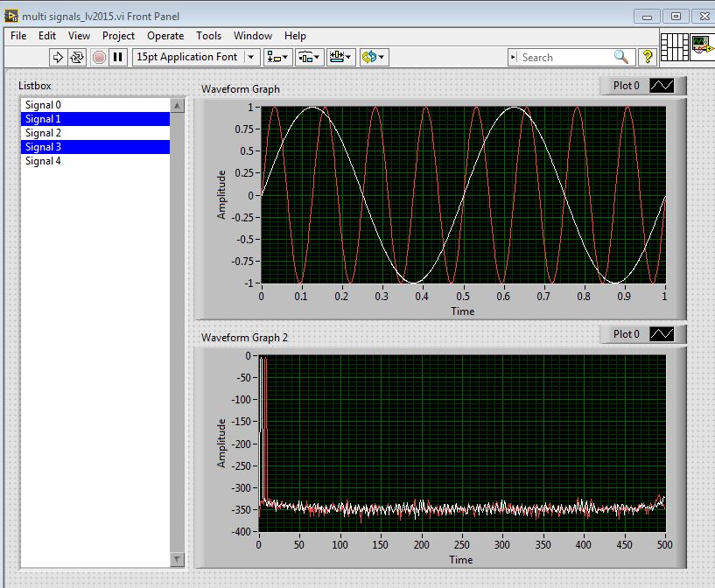Open the Window menu
Image resolution: width=715 pixels, height=588 pixels.
(253, 36)
